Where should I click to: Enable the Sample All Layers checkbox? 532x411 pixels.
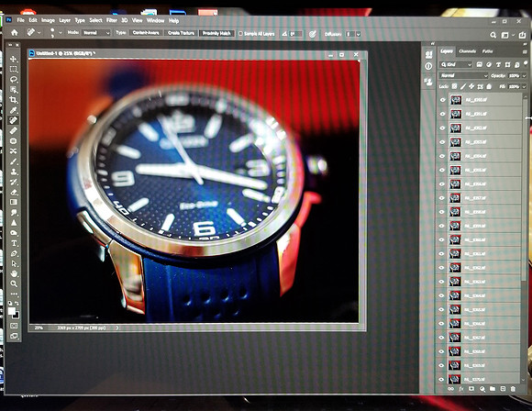pos(240,34)
